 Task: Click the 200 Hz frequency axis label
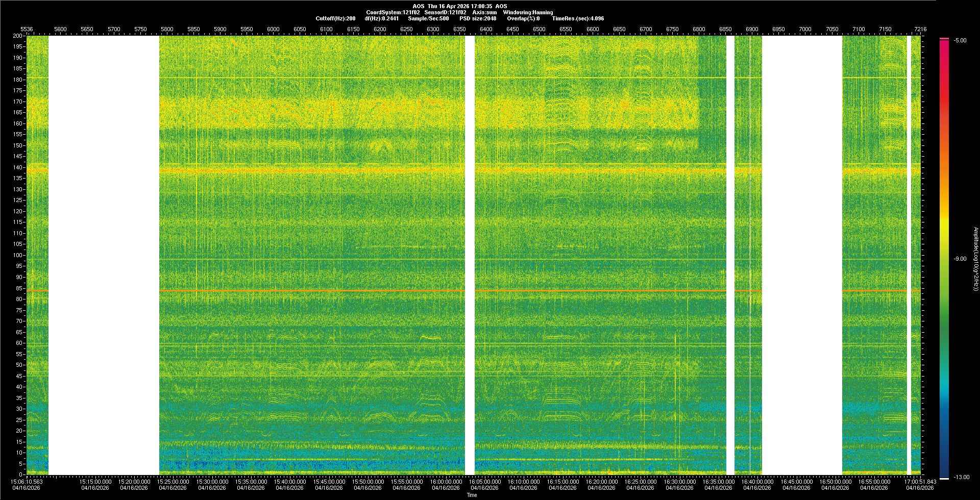[x=18, y=36]
